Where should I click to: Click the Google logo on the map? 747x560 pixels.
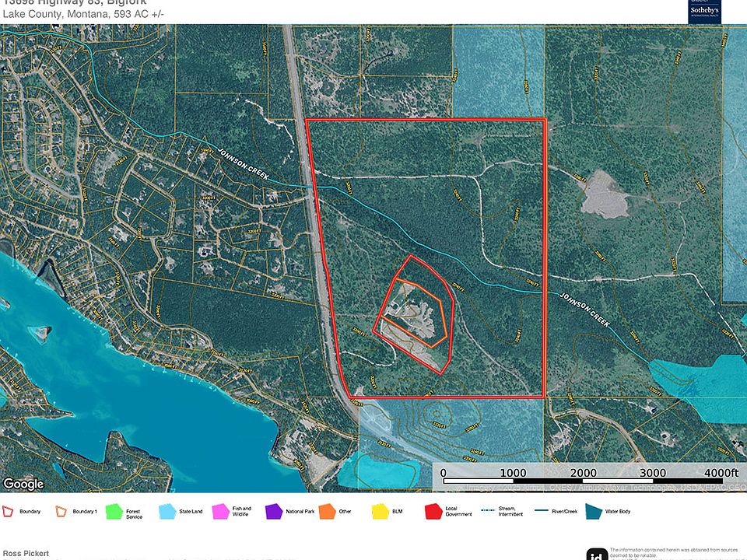point(23,484)
